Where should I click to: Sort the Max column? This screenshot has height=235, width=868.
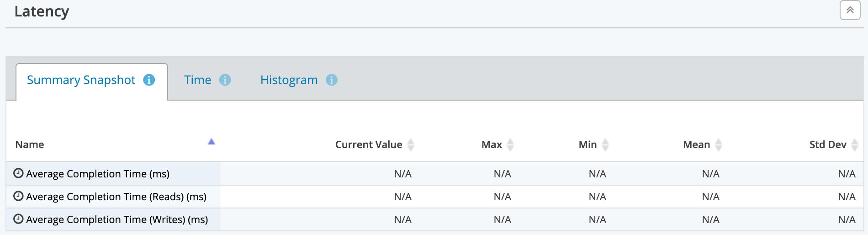510,145
